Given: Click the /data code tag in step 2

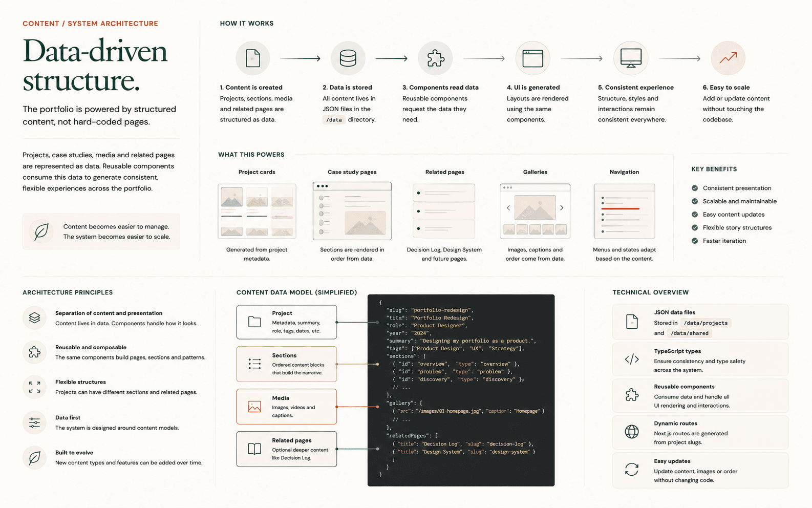Looking at the screenshot, I should (334, 120).
